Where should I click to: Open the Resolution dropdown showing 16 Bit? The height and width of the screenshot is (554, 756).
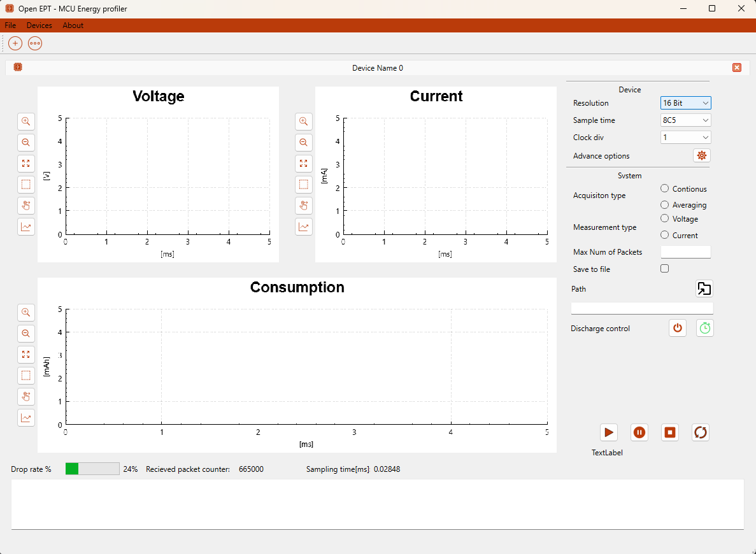(x=685, y=103)
